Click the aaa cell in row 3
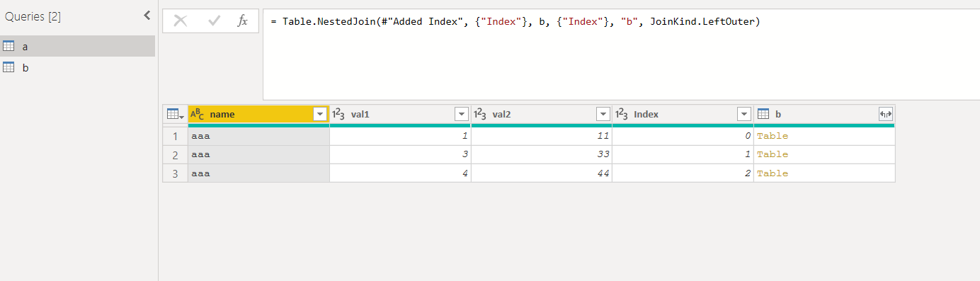The height and width of the screenshot is (281, 980). click(258, 173)
